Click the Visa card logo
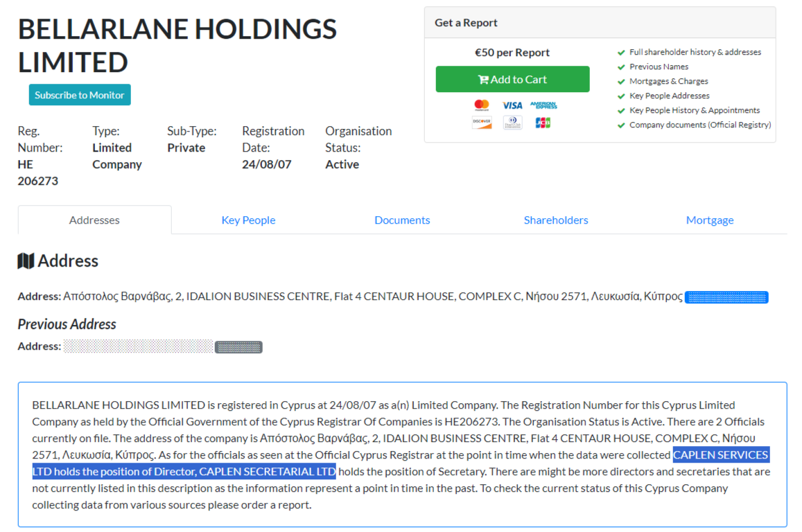The image size is (802, 532). click(512, 105)
